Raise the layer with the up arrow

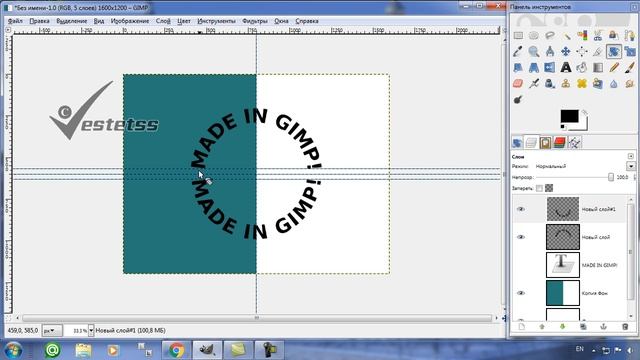click(x=542, y=327)
